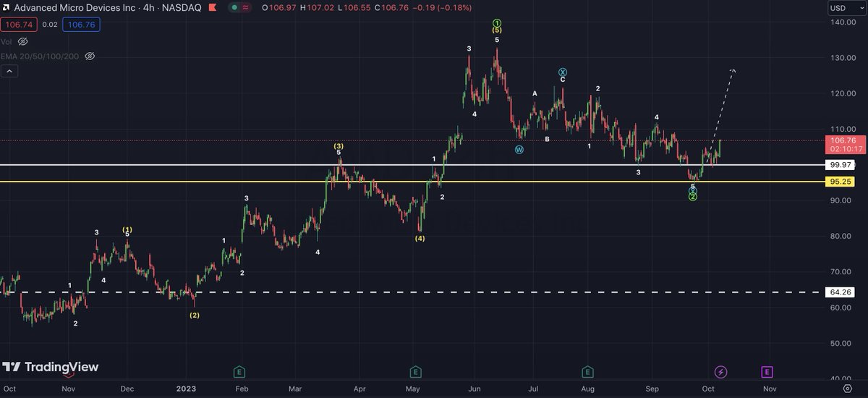This screenshot has width=868, height=398.
Task: Click the AMD logo icon beside the symbol name
Action: coord(7,7)
